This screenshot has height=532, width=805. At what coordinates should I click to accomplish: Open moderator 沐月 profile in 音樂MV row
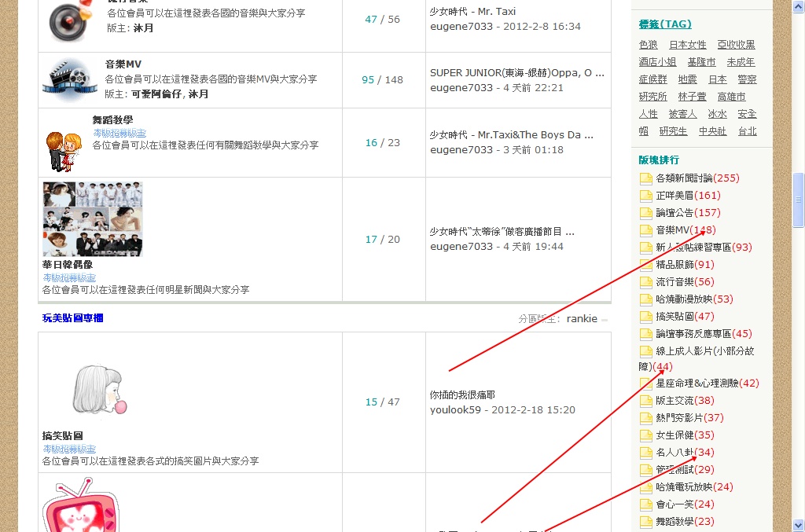[x=198, y=94]
